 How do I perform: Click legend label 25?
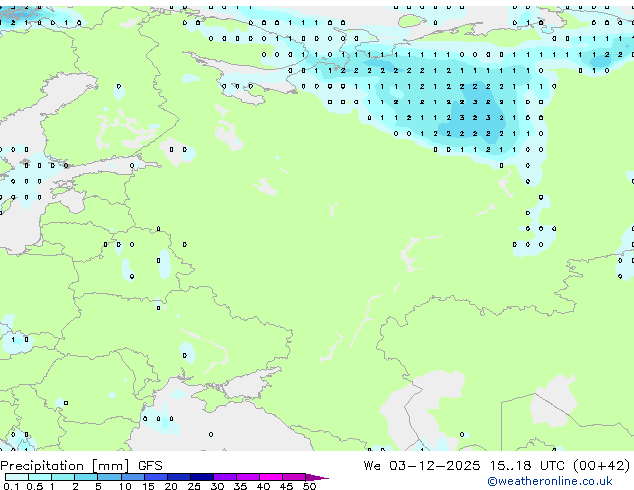194,486
